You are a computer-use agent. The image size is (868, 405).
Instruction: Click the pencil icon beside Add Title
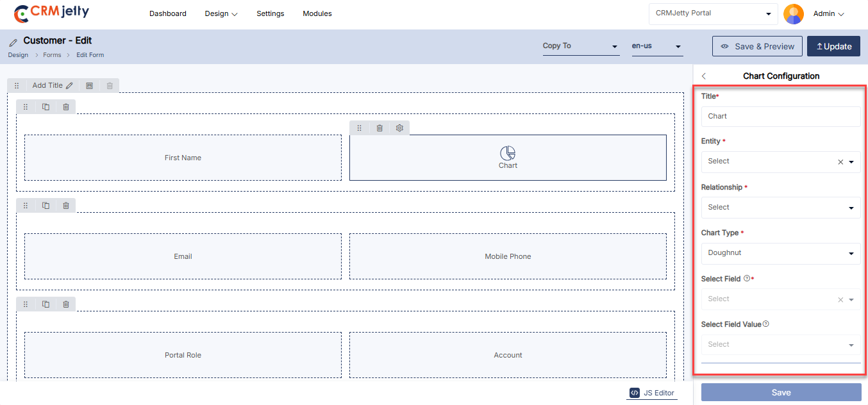point(69,86)
